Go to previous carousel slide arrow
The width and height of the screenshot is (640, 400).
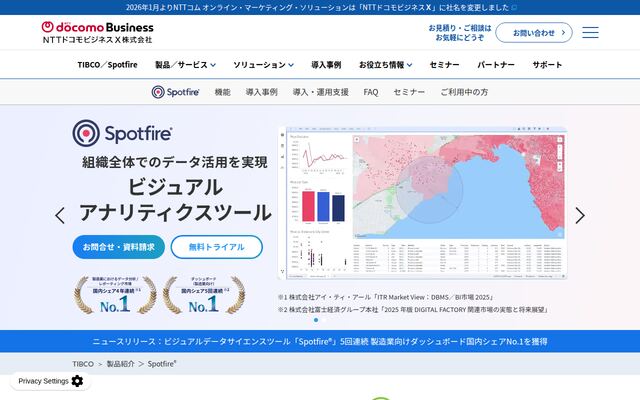[x=60, y=215]
